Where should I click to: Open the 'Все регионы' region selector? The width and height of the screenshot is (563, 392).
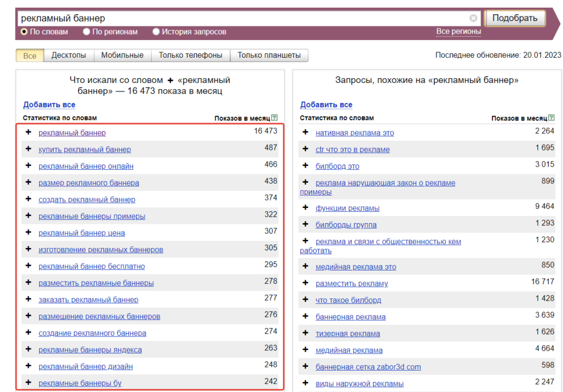(459, 31)
